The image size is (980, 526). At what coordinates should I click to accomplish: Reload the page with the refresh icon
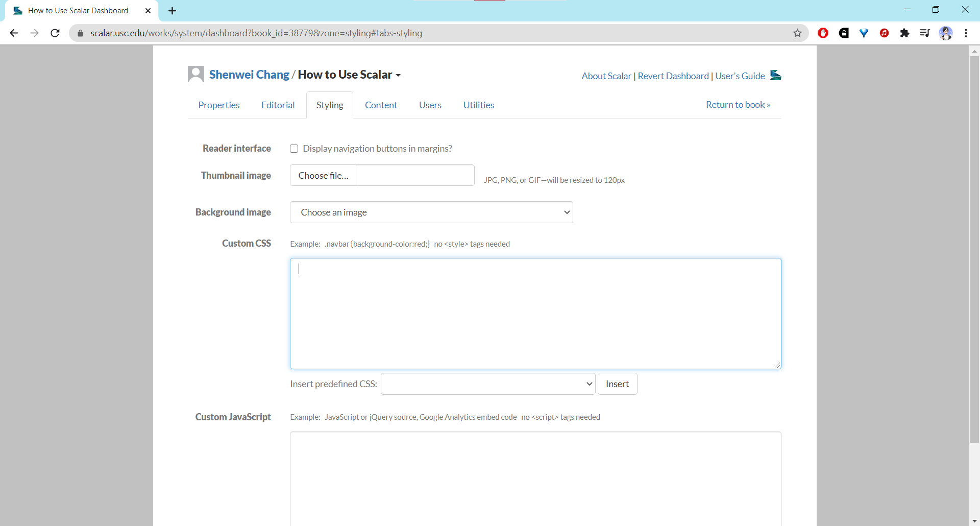tap(55, 33)
